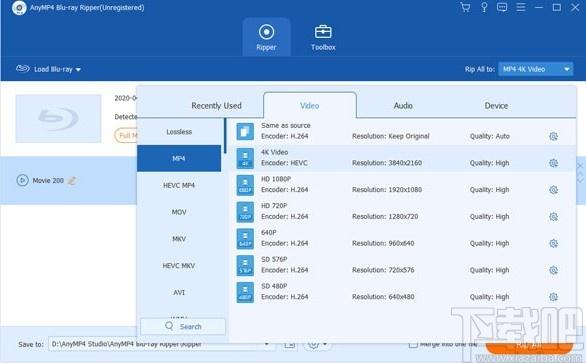Open the Toolbox tab

coord(323,37)
